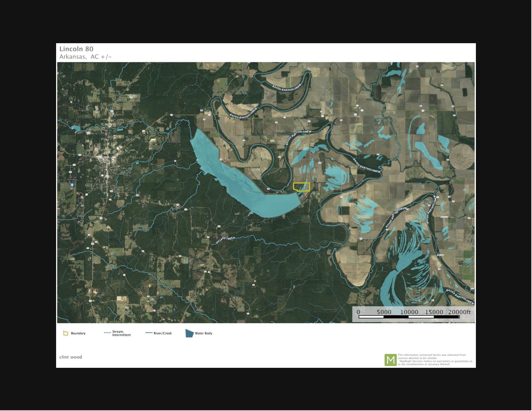Click the Stream, Intermittent dashed line symbol
This screenshot has width=532, height=411.
pos(107,332)
